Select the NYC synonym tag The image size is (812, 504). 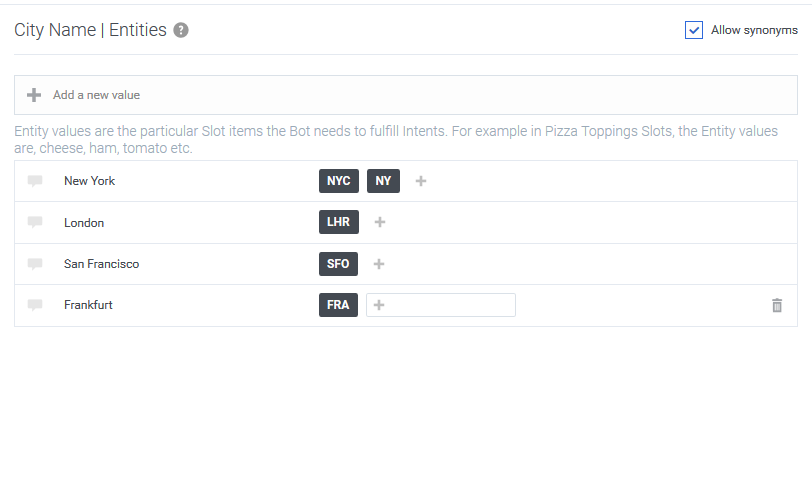click(x=339, y=181)
